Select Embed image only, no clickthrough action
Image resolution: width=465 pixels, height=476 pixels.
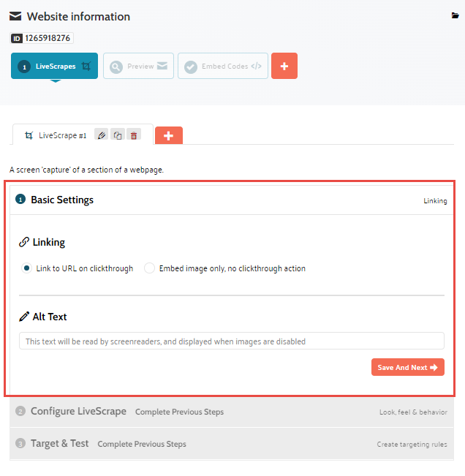[150, 268]
